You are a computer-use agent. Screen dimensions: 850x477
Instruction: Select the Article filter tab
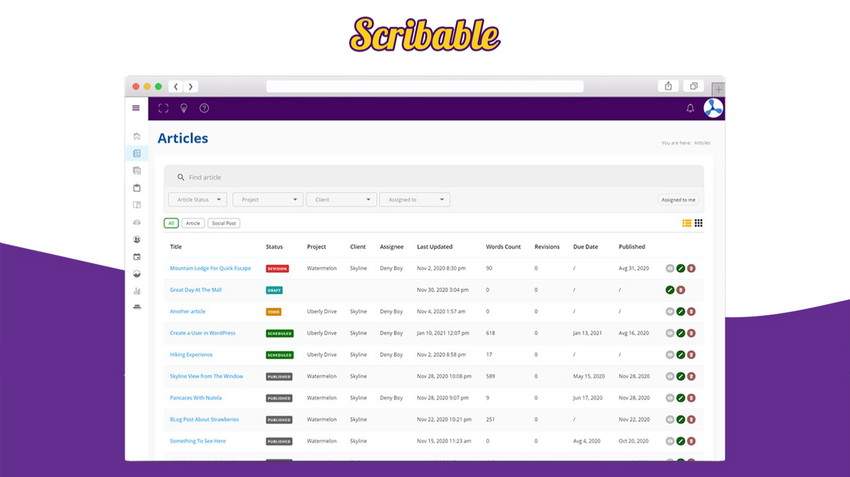pyautogui.click(x=193, y=223)
